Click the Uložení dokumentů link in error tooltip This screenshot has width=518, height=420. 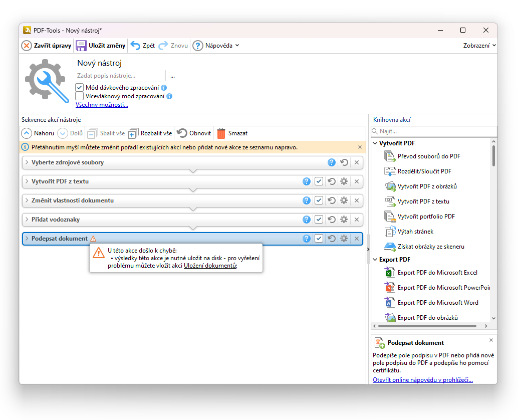210,266
